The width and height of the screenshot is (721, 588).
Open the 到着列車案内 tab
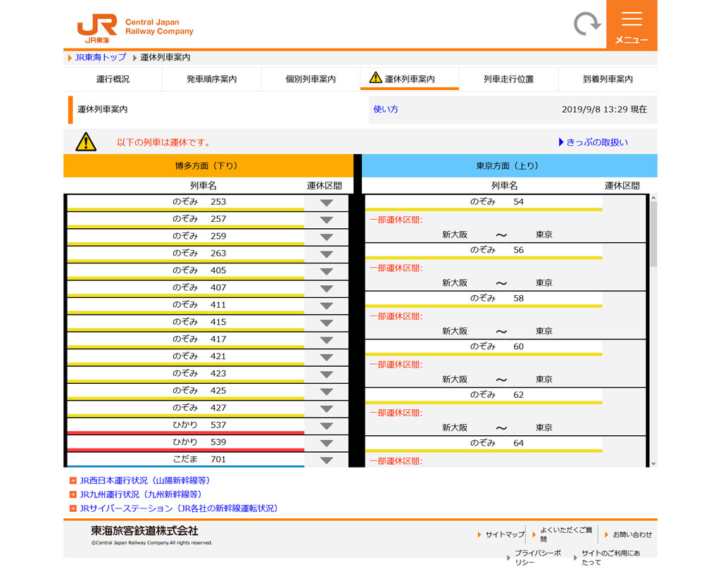(608, 80)
